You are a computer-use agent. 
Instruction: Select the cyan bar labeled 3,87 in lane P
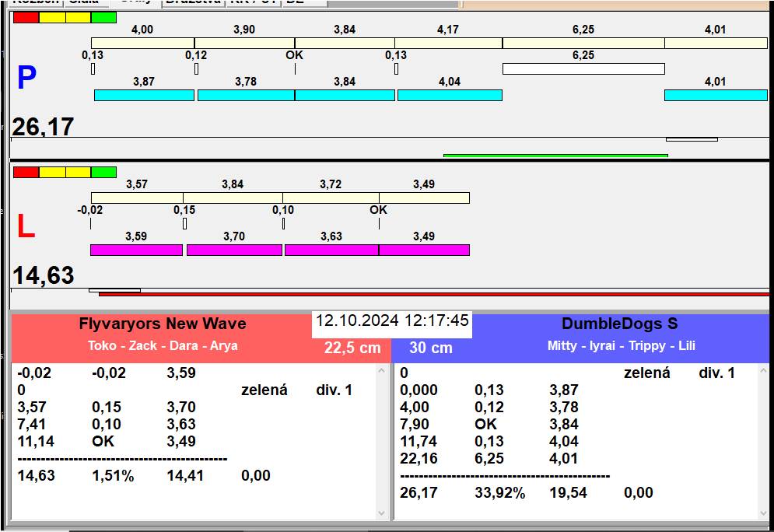(x=144, y=95)
